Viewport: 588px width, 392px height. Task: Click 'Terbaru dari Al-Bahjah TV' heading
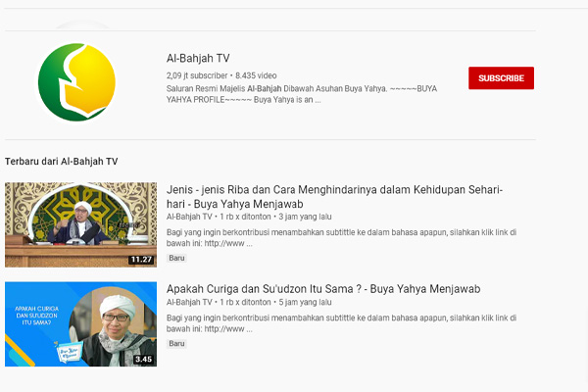point(61,162)
